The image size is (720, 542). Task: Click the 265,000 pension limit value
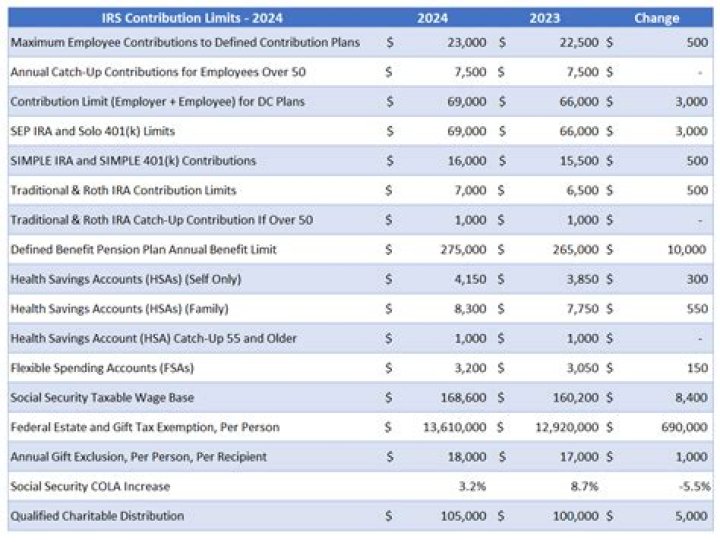click(x=576, y=249)
